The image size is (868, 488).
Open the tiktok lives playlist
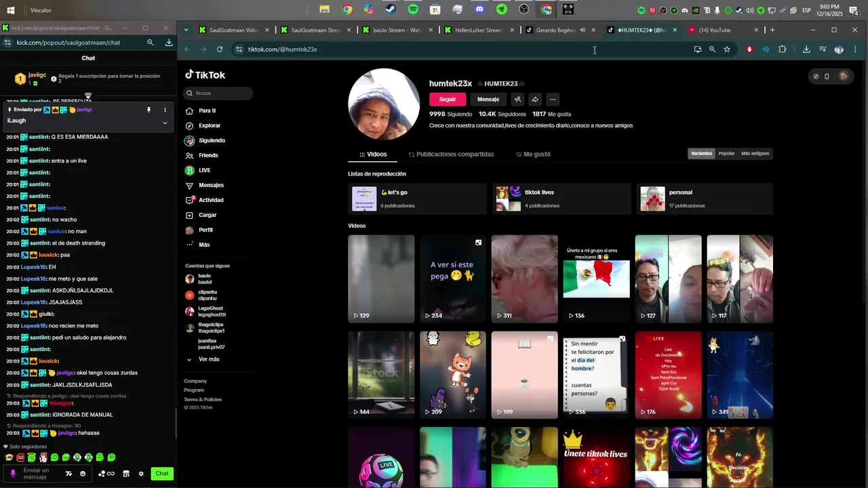(561, 199)
